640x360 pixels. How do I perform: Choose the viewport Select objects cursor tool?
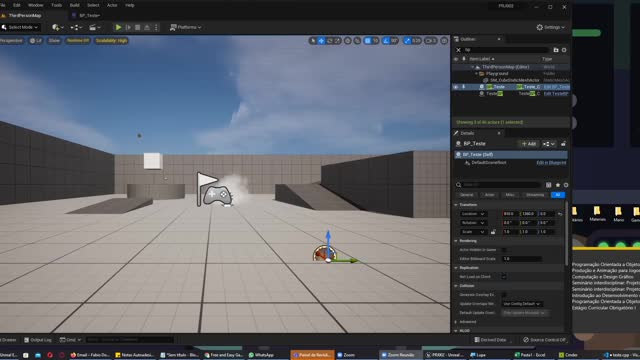click(313, 41)
